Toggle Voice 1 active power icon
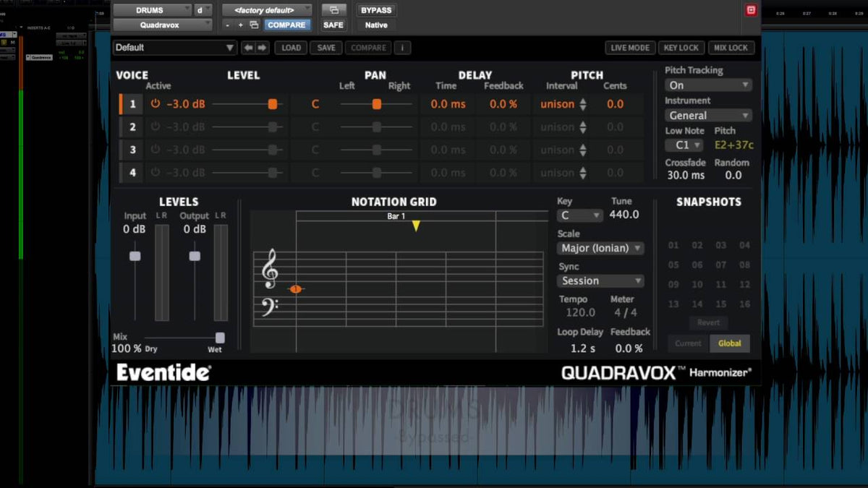 coord(155,104)
